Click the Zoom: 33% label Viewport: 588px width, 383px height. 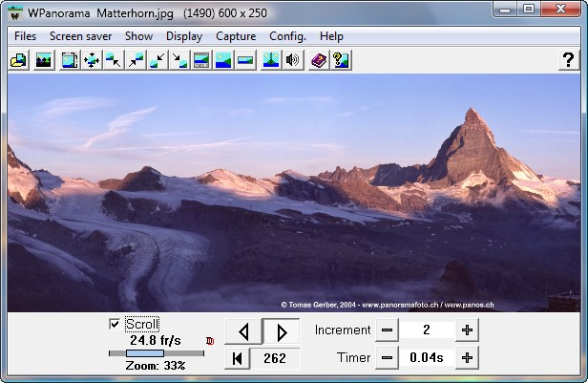tap(156, 366)
